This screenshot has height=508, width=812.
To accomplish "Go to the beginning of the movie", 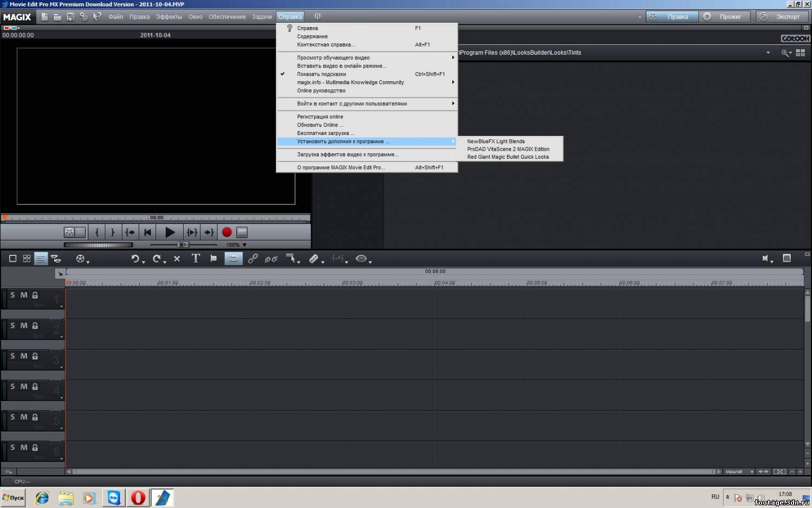I will pyautogui.click(x=147, y=232).
